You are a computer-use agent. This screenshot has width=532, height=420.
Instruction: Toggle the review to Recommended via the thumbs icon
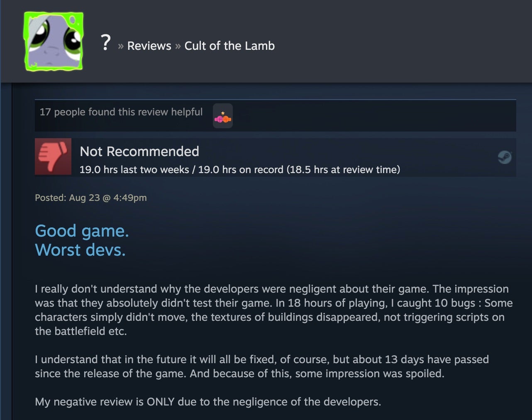point(53,156)
